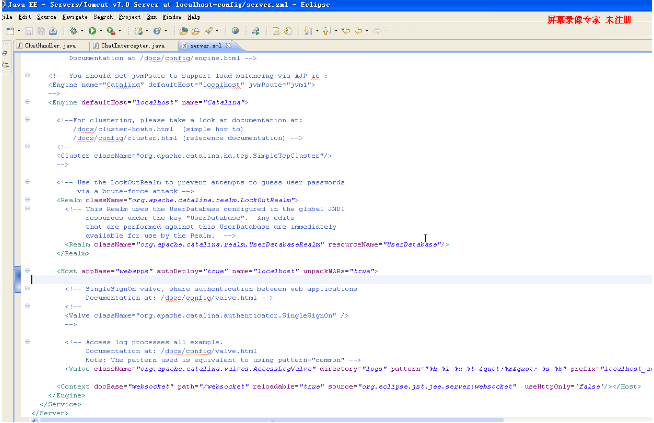This screenshot has width=654, height=423.
Task: Collapse the Host appBase element fold marker
Action: pyautogui.click(x=28, y=270)
